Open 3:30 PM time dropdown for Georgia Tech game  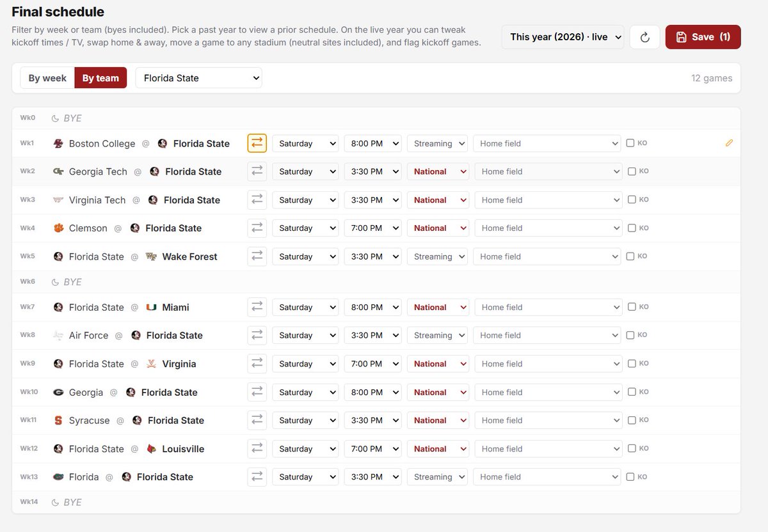coord(372,171)
